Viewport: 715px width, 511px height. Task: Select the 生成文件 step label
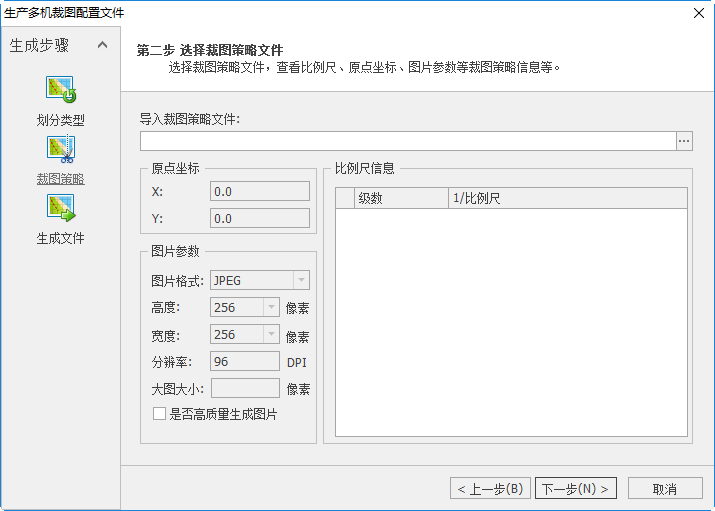pos(60,238)
